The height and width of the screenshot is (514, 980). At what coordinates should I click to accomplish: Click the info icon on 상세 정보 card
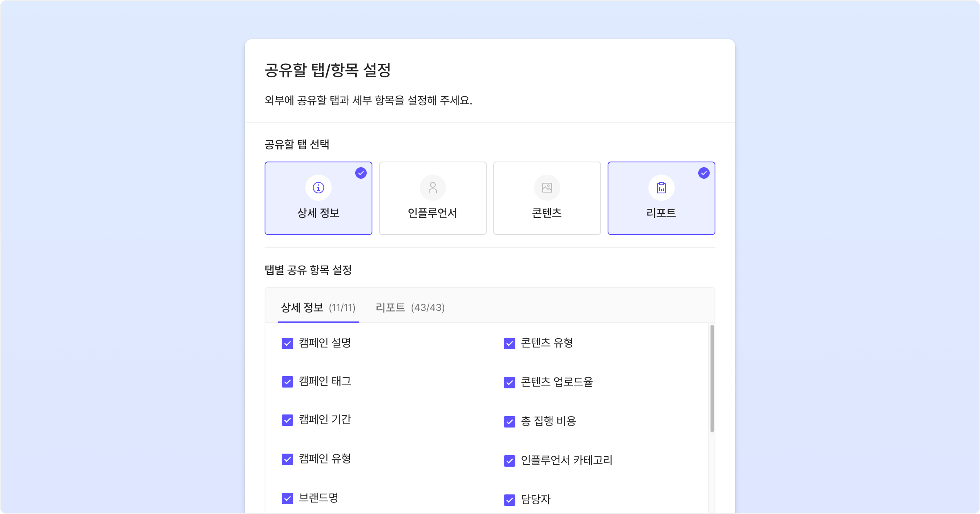[318, 188]
